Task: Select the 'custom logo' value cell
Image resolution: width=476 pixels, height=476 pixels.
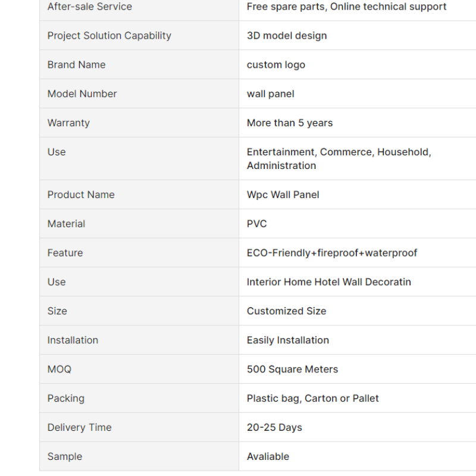Action: (358, 65)
